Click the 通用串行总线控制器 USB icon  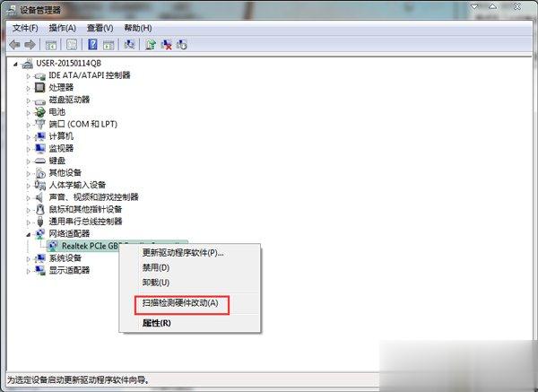(x=40, y=222)
